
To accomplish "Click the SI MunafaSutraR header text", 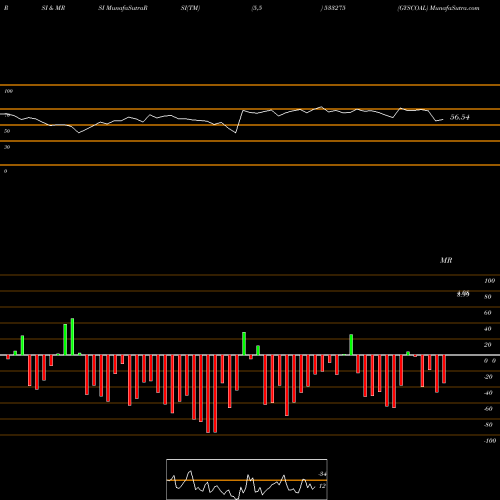I will [x=123, y=8].
